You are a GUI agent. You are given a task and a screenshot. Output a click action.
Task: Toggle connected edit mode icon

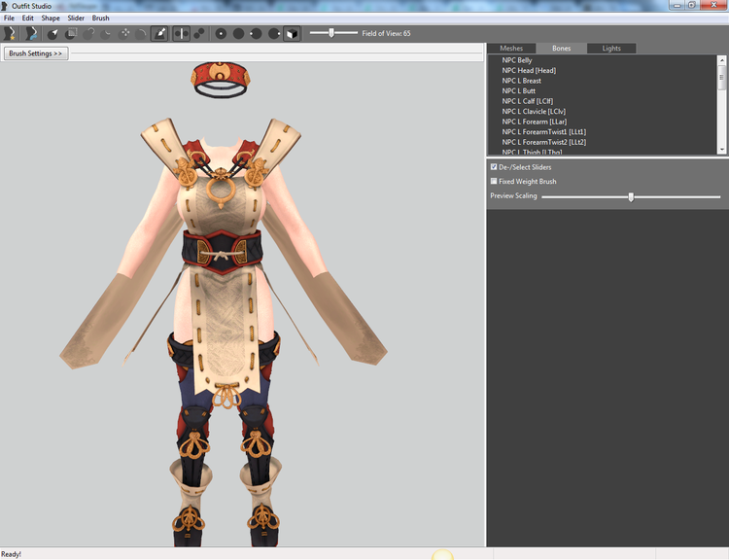click(x=199, y=33)
